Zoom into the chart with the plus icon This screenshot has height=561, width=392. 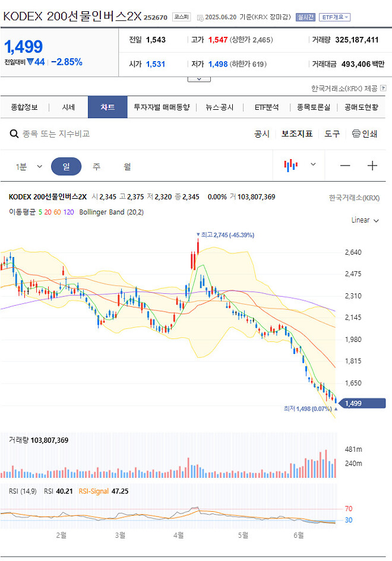click(x=373, y=165)
